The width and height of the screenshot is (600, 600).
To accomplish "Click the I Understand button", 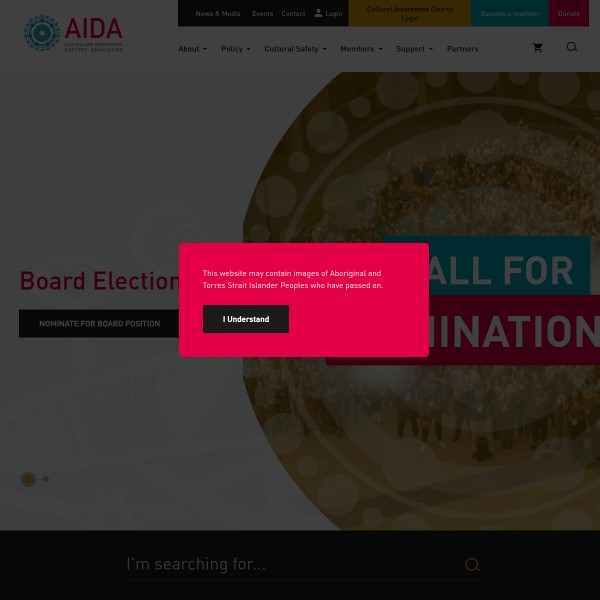I will tap(246, 319).
